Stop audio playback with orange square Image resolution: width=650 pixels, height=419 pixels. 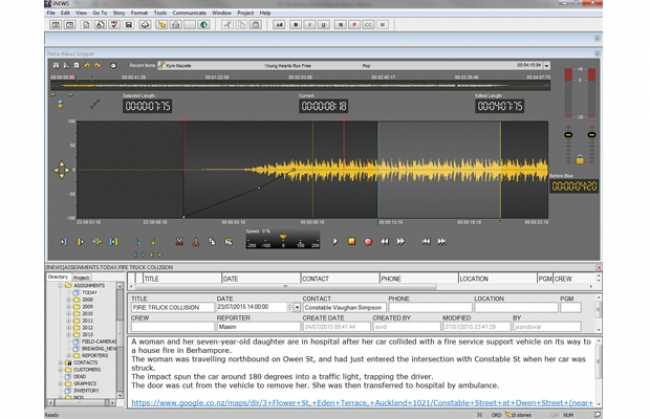tap(351, 242)
